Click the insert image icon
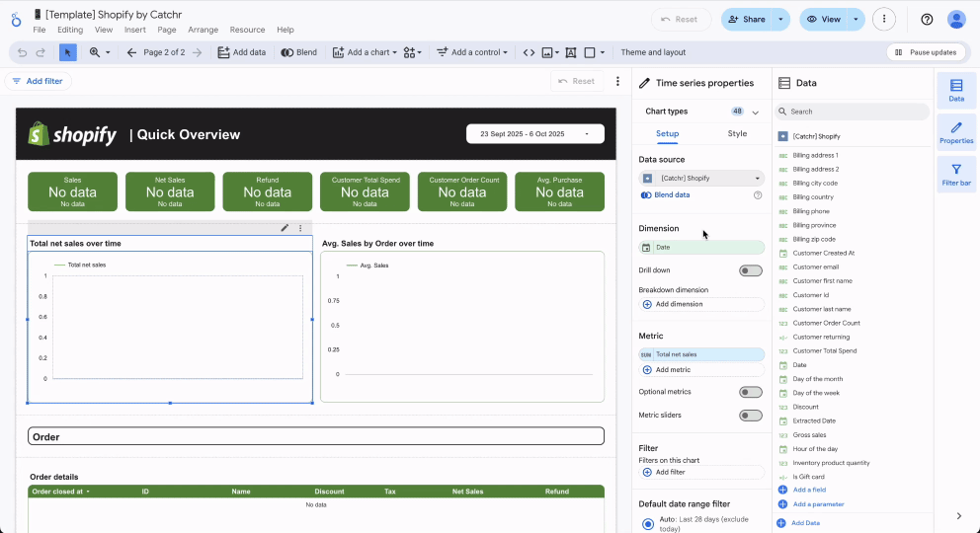Image resolution: width=980 pixels, height=533 pixels. (x=549, y=52)
